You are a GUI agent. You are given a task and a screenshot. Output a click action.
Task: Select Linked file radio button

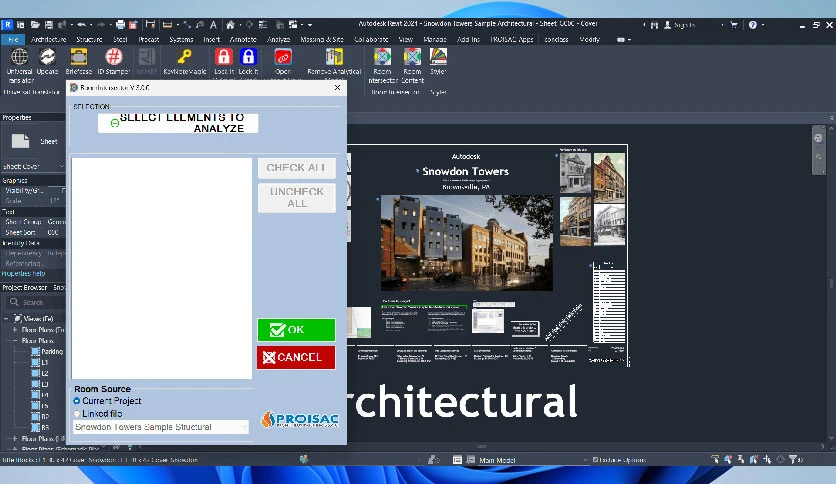click(77, 414)
